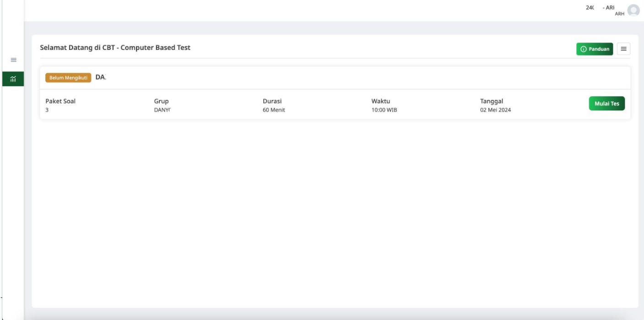644x320 pixels.
Task: Click the Belum Mengikuti status badge
Action: (x=68, y=77)
